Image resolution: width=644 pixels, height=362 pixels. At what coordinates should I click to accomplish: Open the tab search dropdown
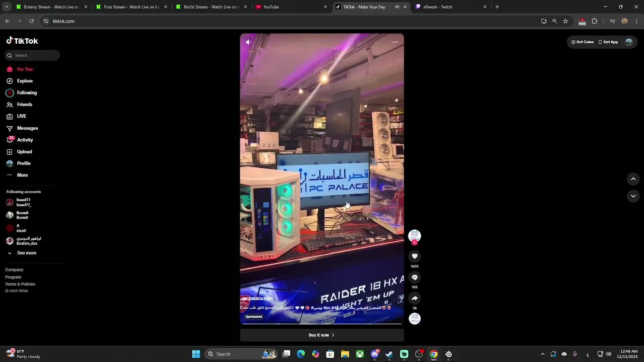tap(7, 7)
